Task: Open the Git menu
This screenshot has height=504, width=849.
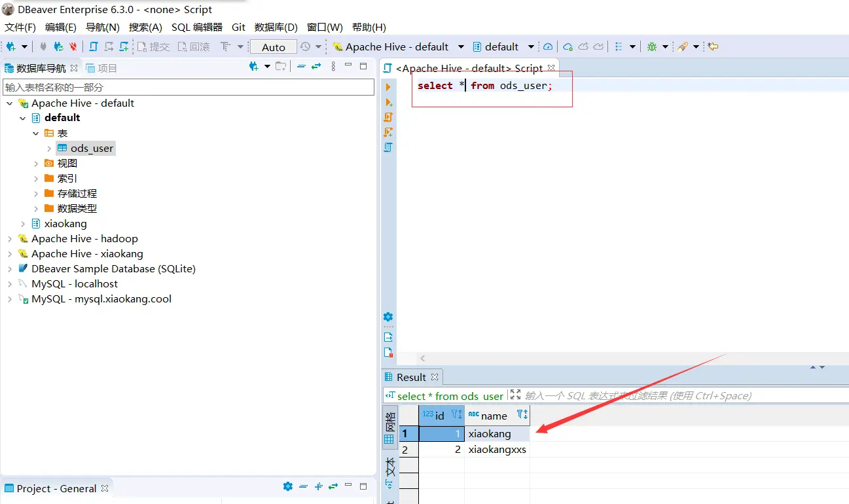Action: tap(238, 27)
